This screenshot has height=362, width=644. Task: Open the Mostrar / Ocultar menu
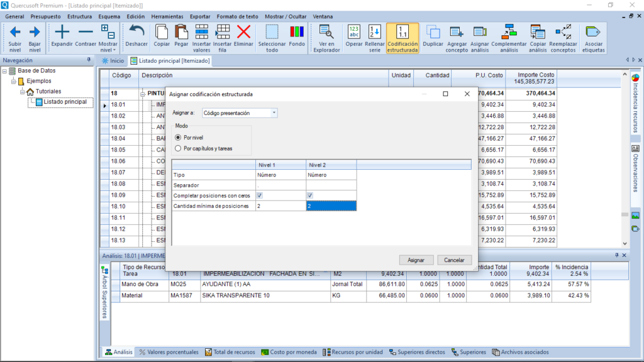click(x=286, y=16)
